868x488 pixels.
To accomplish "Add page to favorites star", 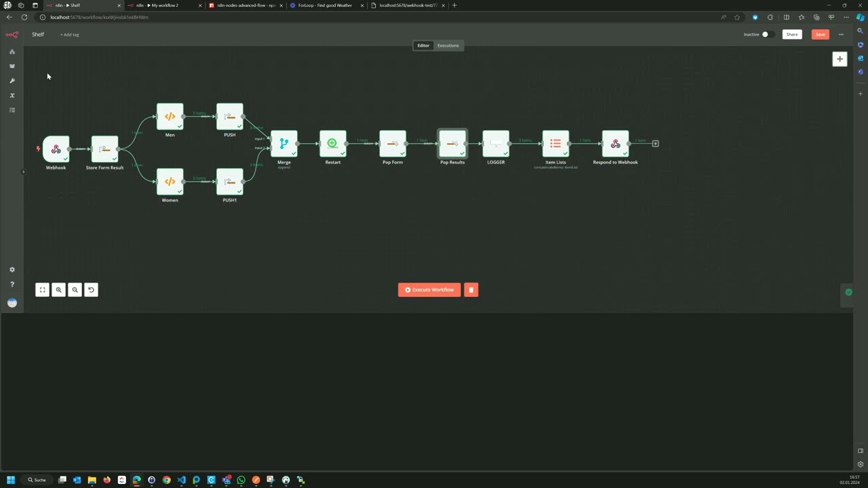I will point(737,17).
